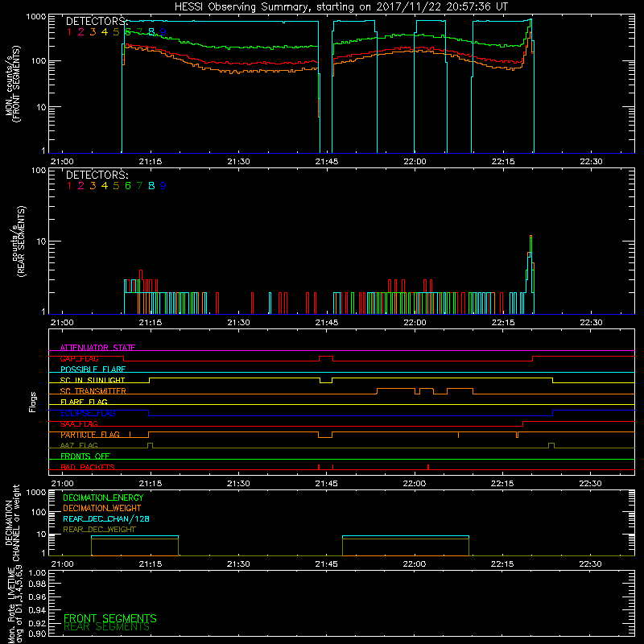The width and height of the screenshot is (644, 644).
Task: Select orange detector 3 in front segments legend
Action: [93, 32]
